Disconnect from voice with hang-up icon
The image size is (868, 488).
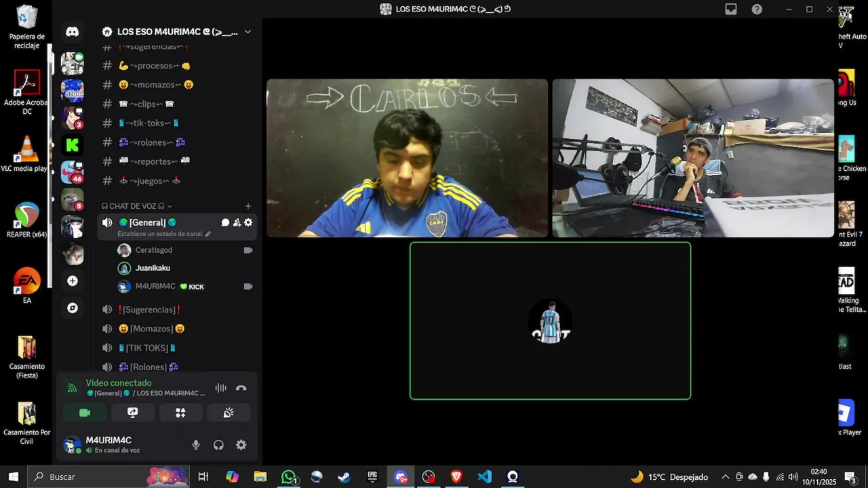tap(241, 388)
